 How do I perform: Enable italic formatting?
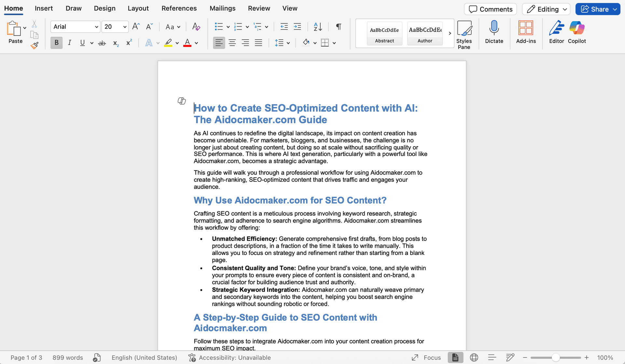69,43
